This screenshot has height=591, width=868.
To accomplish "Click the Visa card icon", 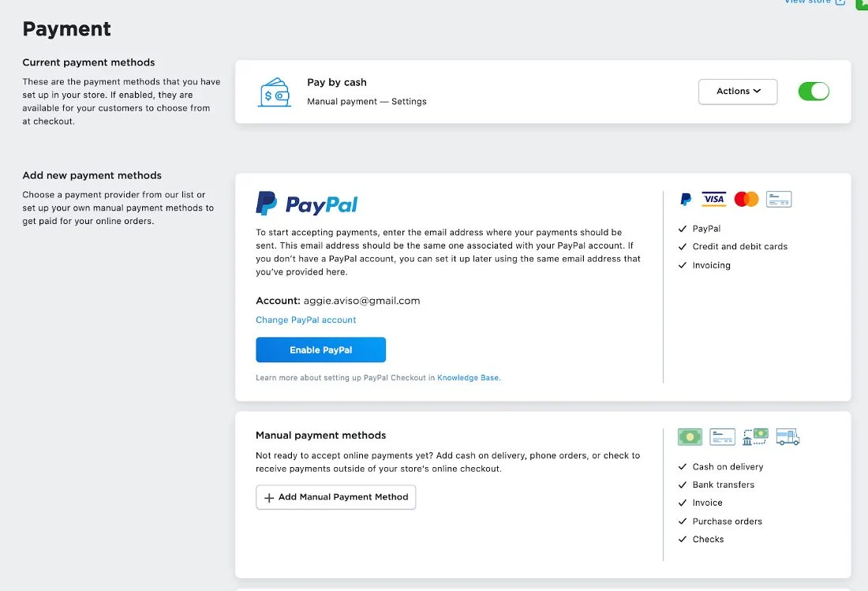I will point(713,199).
